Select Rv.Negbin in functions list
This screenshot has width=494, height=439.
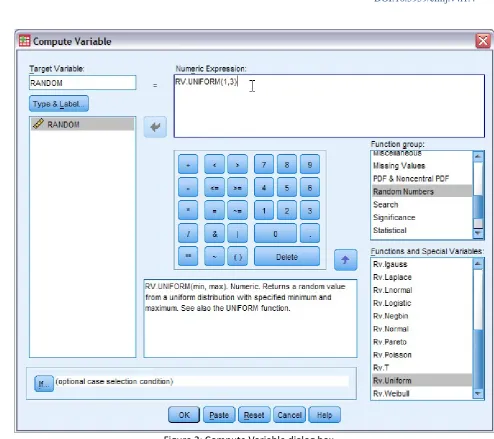click(422, 316)
